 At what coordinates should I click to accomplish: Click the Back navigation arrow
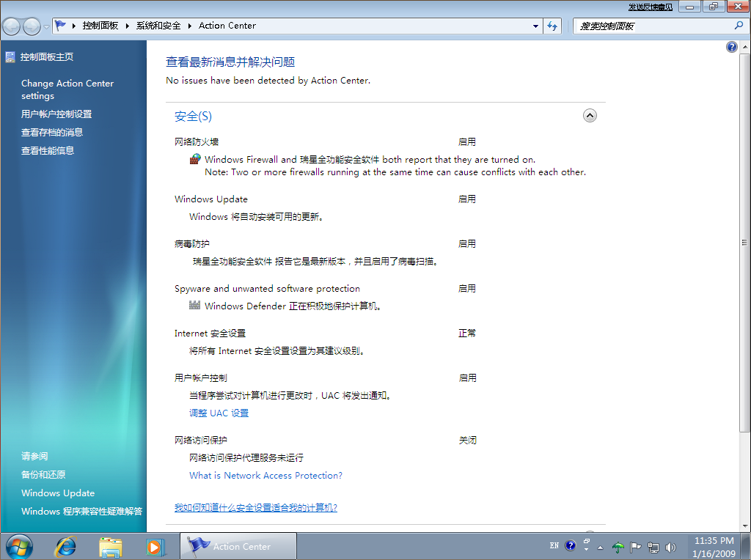[x=12, y=26]
